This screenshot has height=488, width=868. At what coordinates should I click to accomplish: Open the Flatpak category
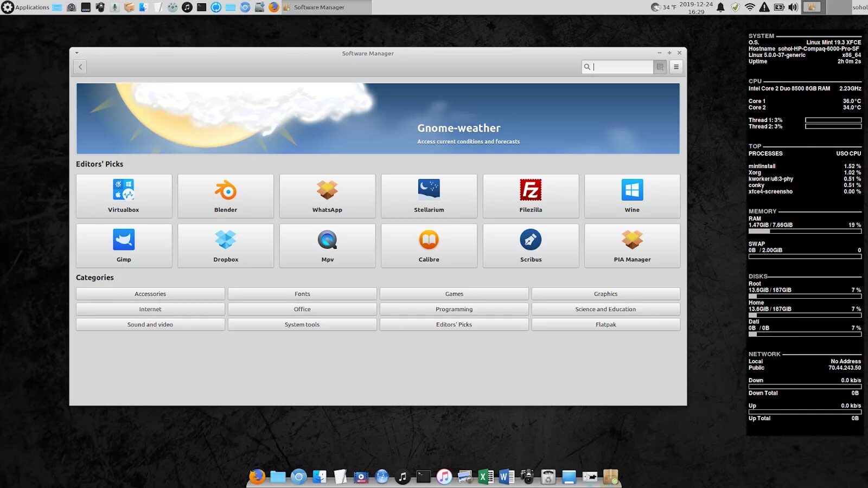(x=606, y=324)
